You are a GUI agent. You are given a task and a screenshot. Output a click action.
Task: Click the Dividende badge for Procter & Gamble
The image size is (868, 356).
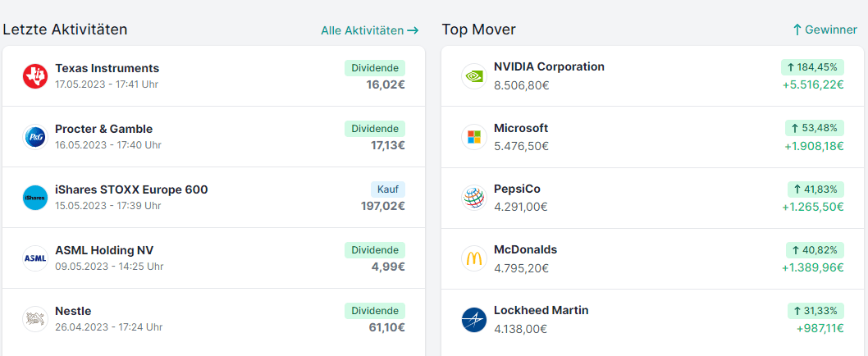click(375, 129)
